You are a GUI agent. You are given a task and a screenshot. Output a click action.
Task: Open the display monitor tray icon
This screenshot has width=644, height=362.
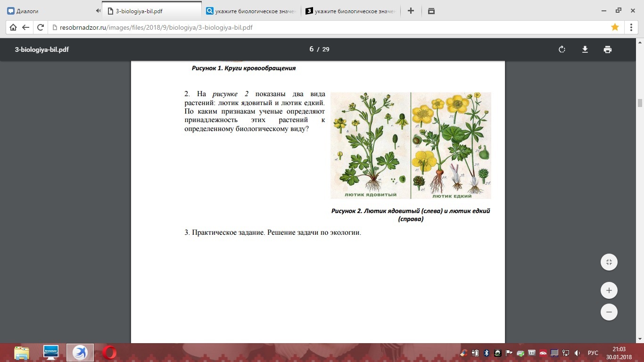[x=554, y=353]
